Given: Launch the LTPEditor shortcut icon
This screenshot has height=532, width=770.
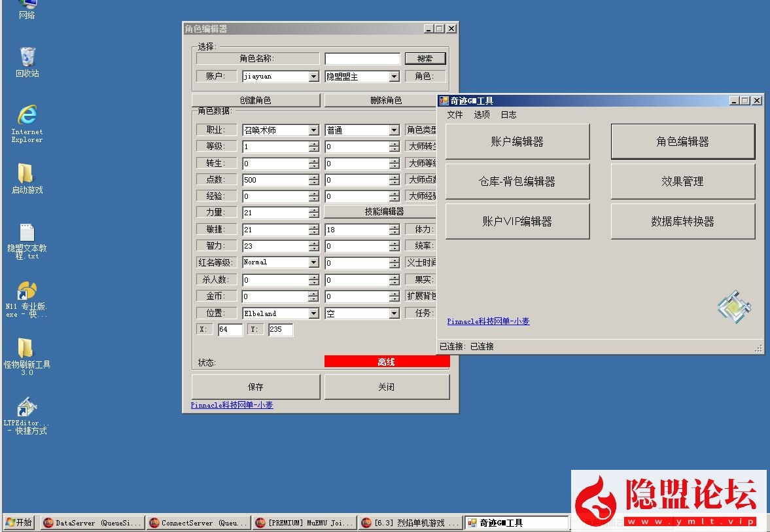Looking at the screenshot, I should pyautogui.click(x=26, y=408).
